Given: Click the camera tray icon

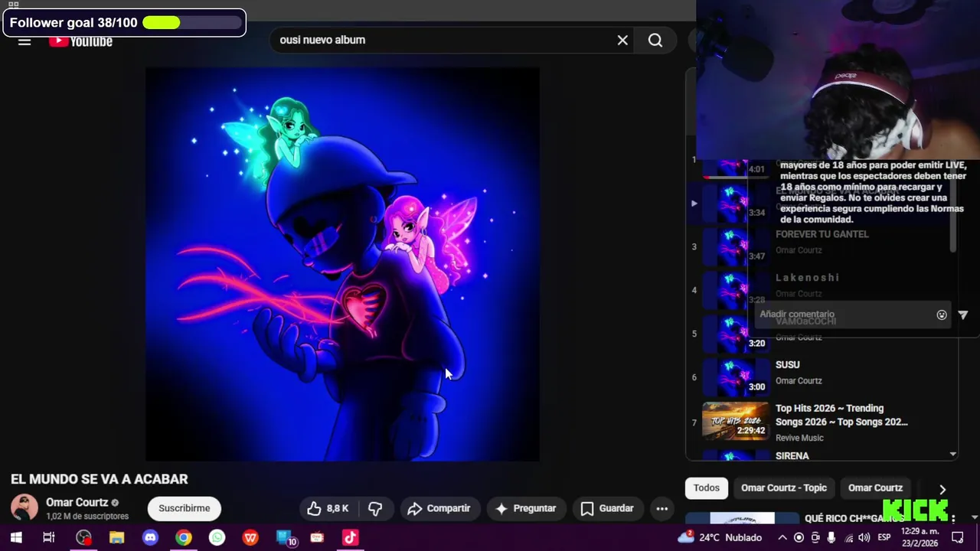Looking at the screenshot, I should pos(815,537).
